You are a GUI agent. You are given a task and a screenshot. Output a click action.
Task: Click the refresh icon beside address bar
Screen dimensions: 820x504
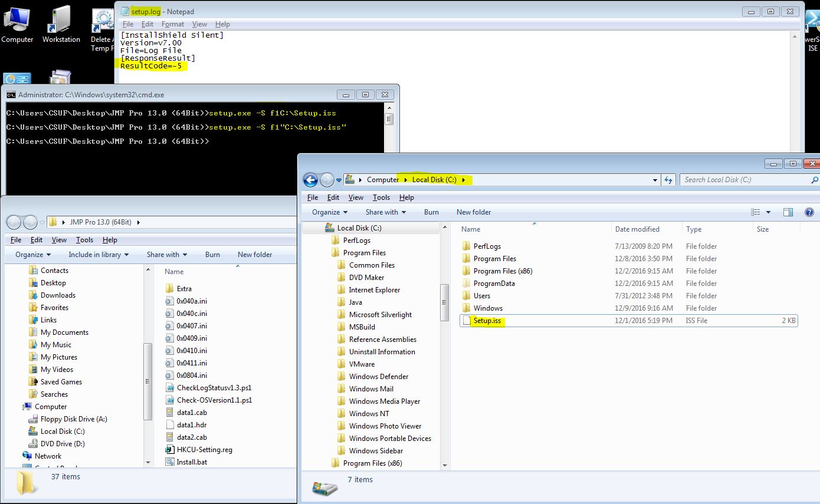pos(668,180)
